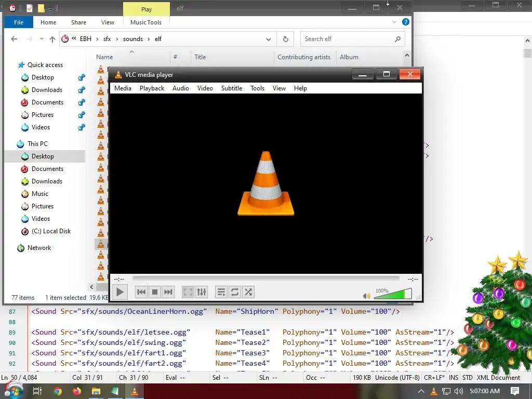Refresh the elf folder view

(x=286, y=39)
